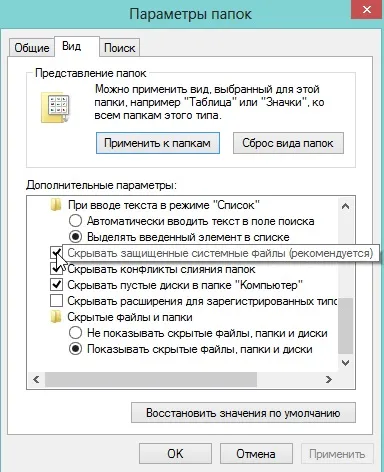Image resolution: width=384 pixels, height=472 pixels.
Task: Click the list's scroll up arrow
Action: click(345, 206)
